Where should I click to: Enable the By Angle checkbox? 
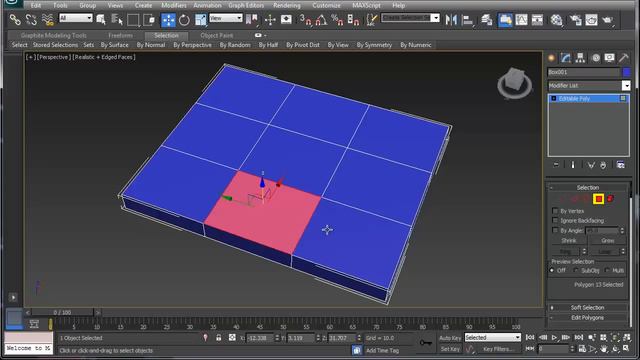(555, 230)
